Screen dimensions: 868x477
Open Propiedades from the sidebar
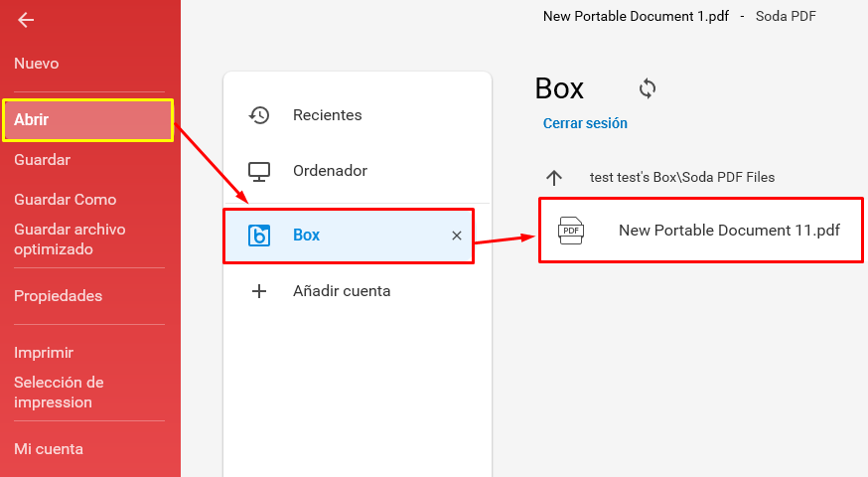click(x=59, y=296)
